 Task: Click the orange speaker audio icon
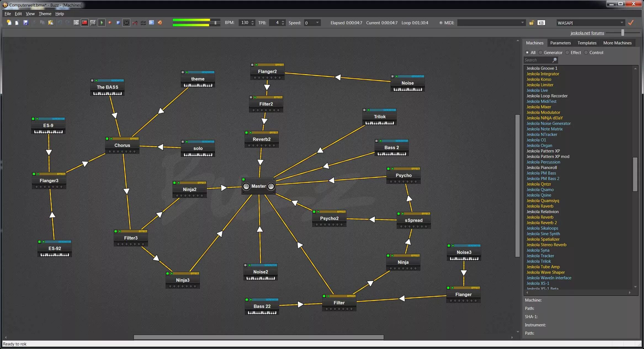(x=160, y=23)
